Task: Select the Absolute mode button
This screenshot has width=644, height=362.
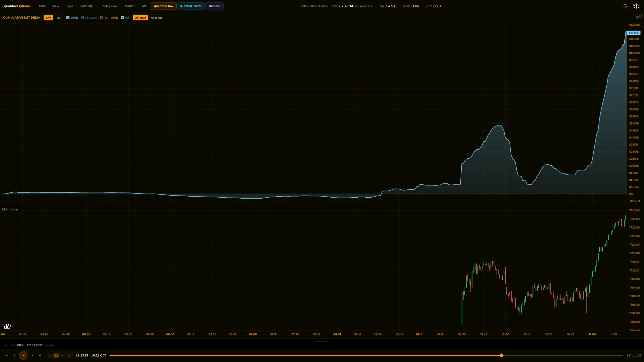Action: [x=157, y=18]
